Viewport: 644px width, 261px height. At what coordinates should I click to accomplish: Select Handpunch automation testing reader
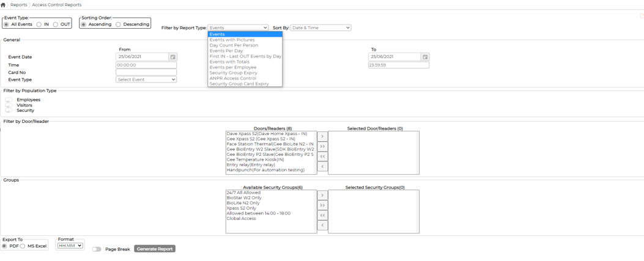tap(270, 170)
